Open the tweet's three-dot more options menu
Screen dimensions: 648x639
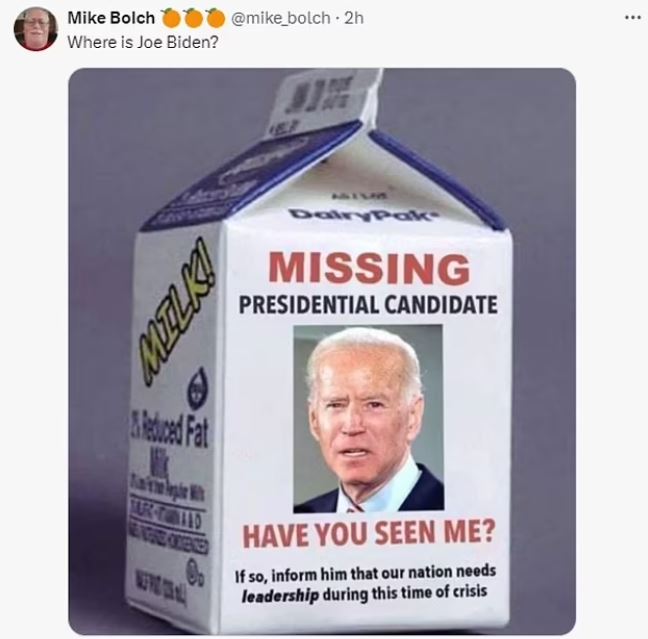point(632,18)
